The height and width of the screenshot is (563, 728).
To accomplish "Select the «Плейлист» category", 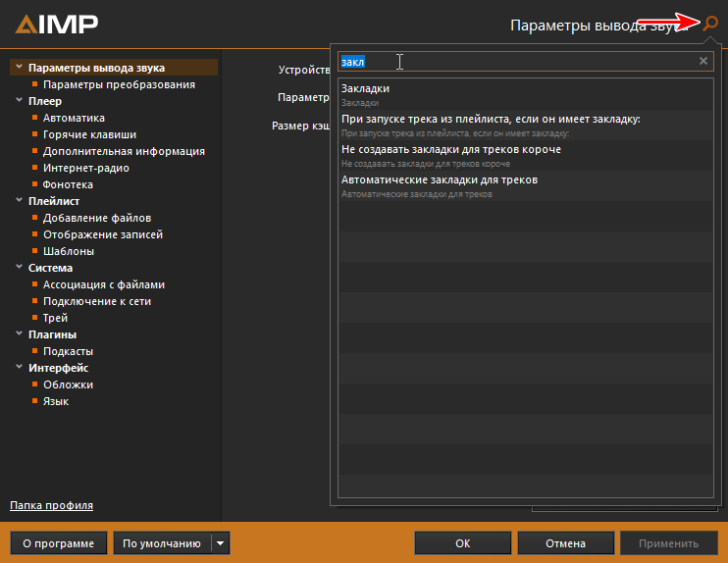I will (54, 201).
